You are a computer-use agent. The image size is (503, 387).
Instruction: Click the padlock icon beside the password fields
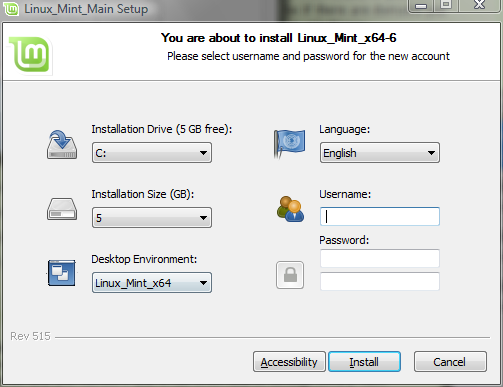(290, 275)
